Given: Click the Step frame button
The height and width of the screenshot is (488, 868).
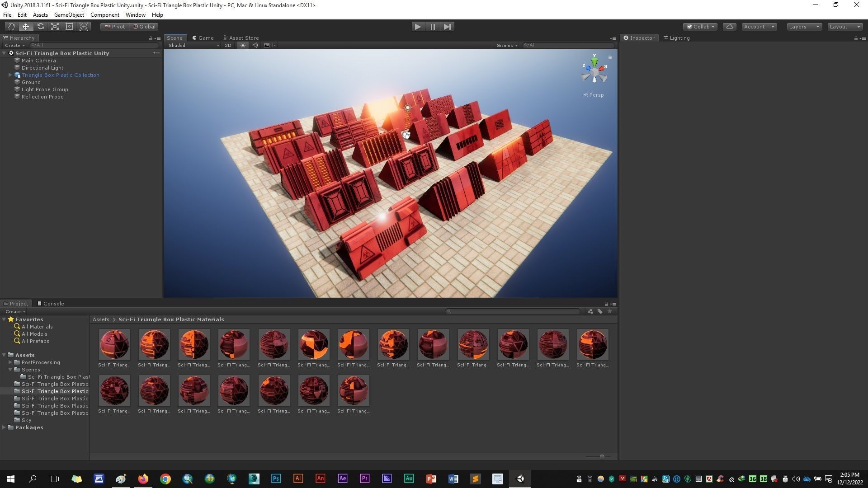Looking at the screenshot, I should [447, 27].
